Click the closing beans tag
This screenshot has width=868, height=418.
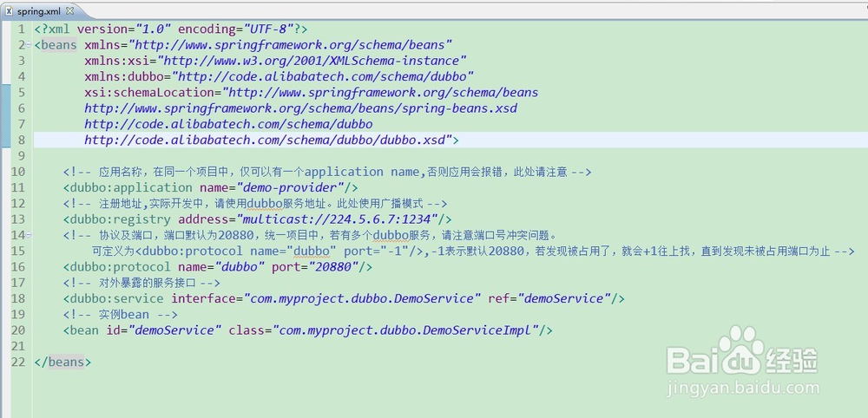click(62, 362)
